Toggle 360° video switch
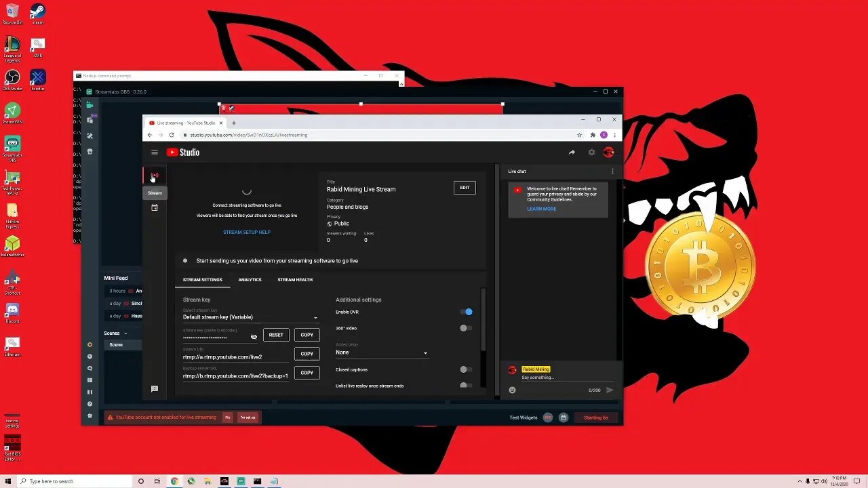This screenshot has height=488, width=868. coord(466,328)
